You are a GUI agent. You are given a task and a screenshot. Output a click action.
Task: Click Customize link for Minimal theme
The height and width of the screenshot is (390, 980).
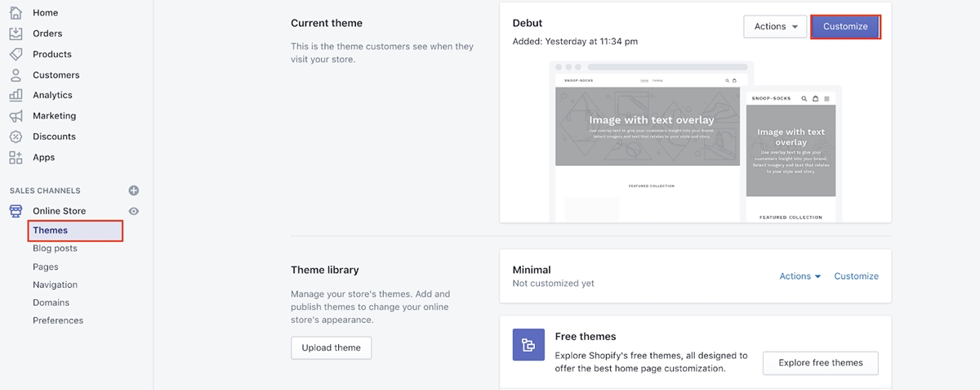[856, 276]
